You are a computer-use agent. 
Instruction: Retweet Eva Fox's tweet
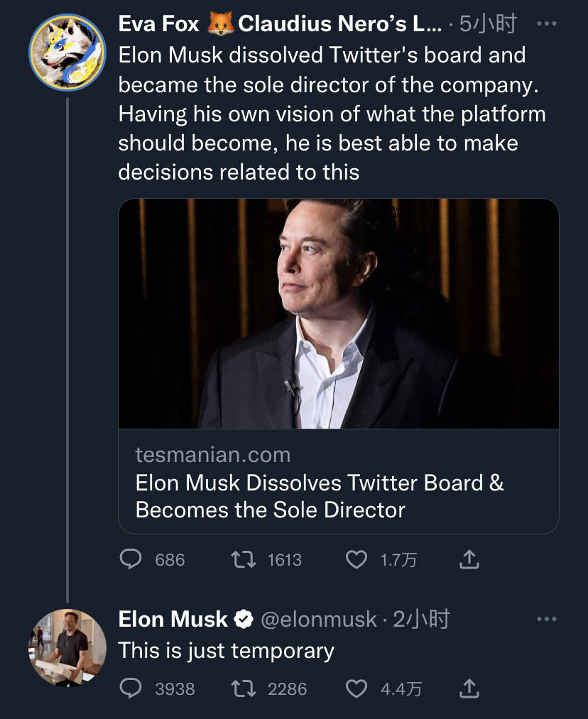(243, 559)
